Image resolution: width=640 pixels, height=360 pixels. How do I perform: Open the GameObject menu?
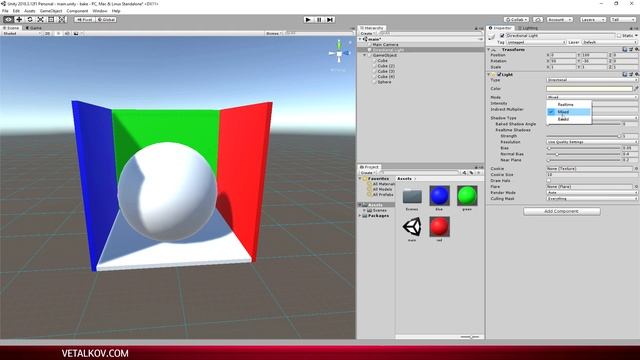(x=51, y=11)
